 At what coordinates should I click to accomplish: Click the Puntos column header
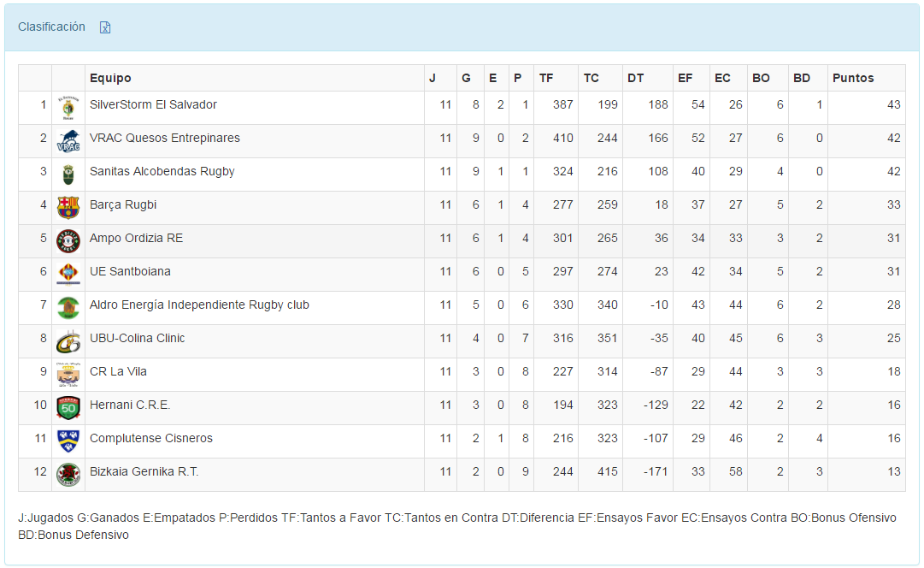point(853,78)
